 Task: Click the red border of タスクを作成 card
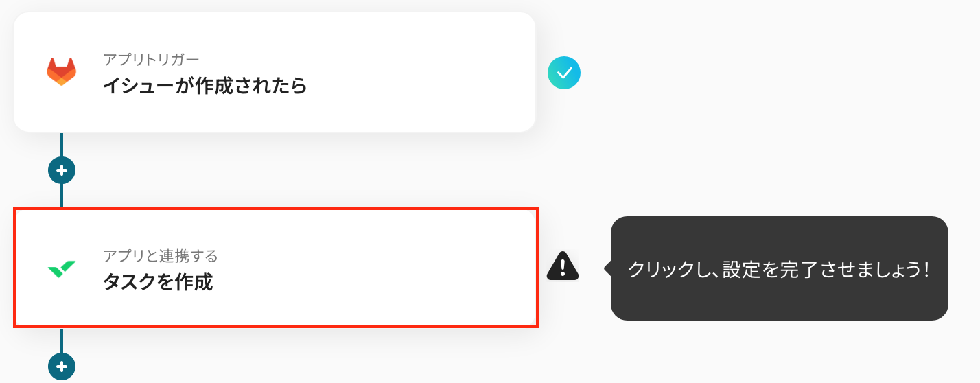click(x=275, y=209)
